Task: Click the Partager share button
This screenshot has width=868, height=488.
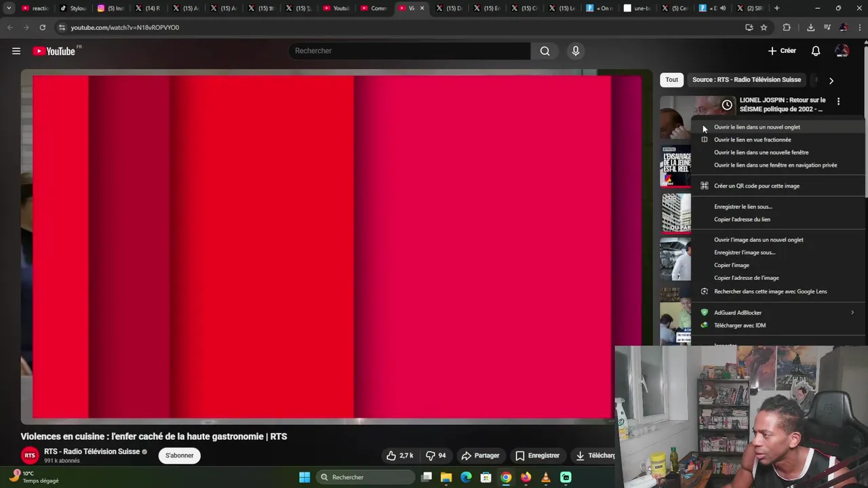Action: coord(480,455)
